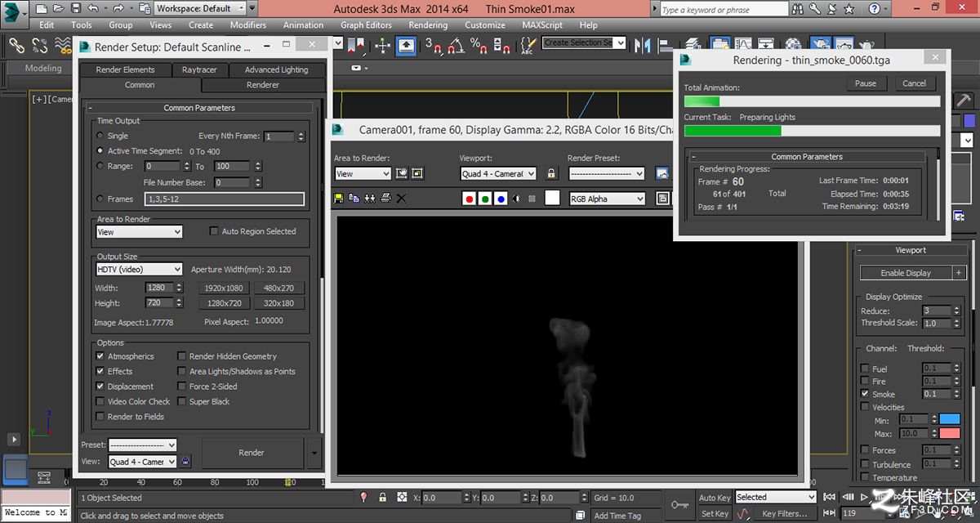980x523 pixels.
Task: Select the Range time output radio button
Action: tap(100, 166)
